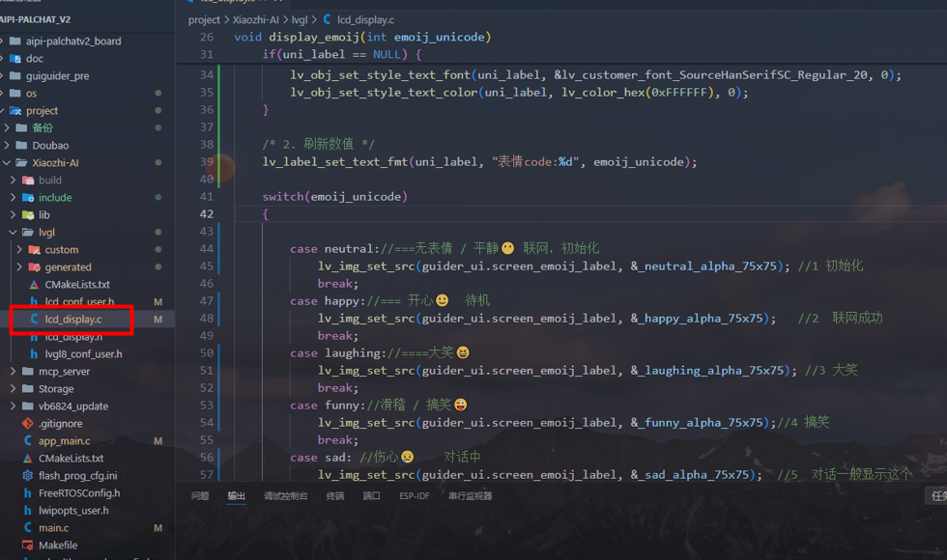Image resolution: width=947 pixels, height=560 pixels.
Task: Click the header icon beside lvgl8_conf_user.h
Action: coord(35,354)
